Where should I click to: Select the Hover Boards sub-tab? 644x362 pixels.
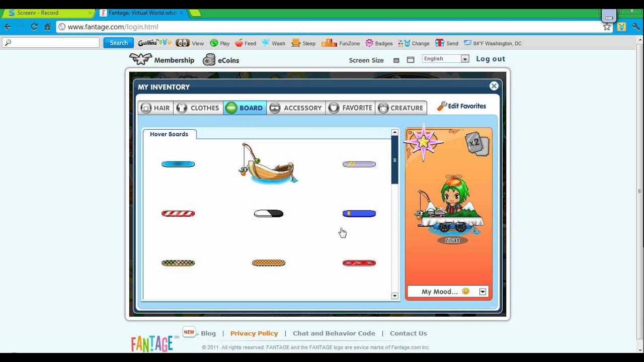coord(170,134)
